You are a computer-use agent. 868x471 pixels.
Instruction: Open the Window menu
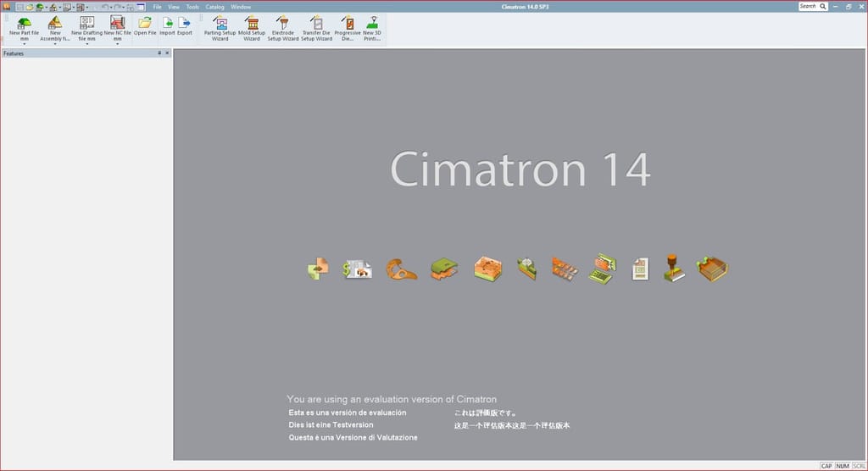(x=241, y=7)
